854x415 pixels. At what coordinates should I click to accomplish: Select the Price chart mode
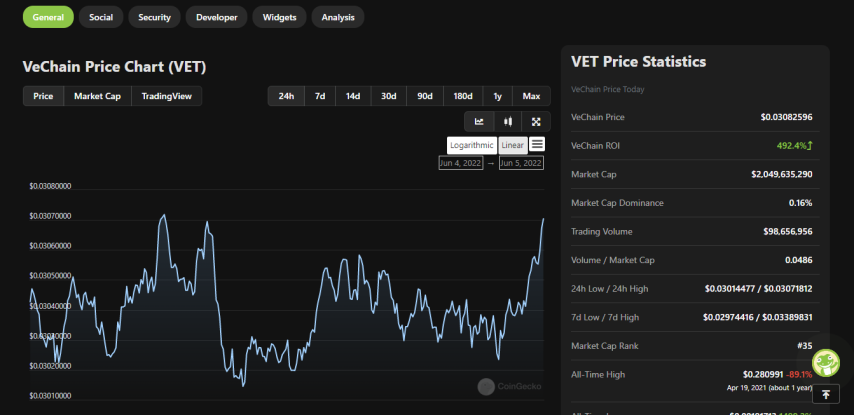[x=43, y=96]
